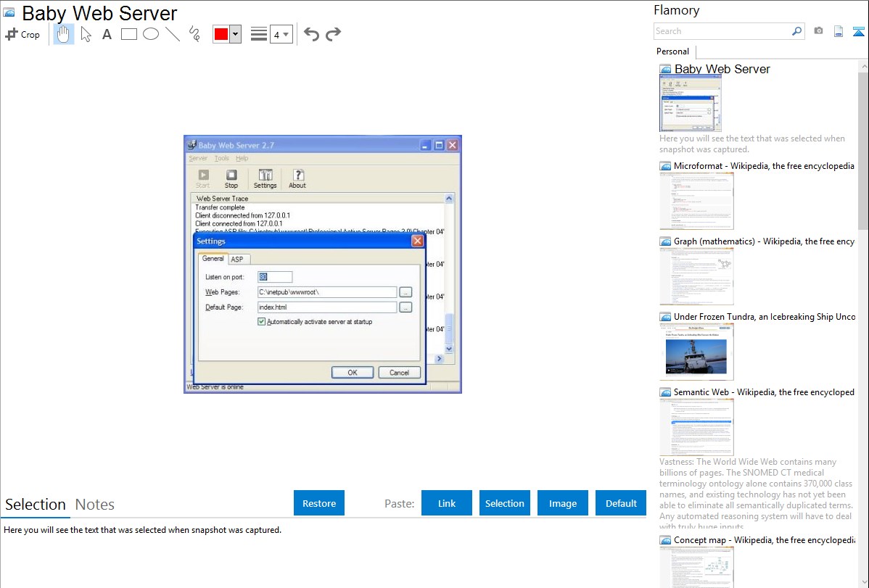Click the Default Page field
This screenshot has width=869, height=588.
327,307
